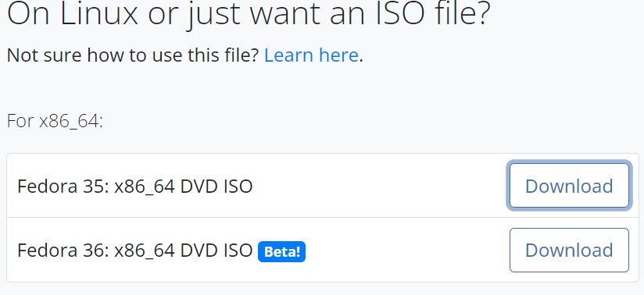Click the 'On Linux or just want an ISO file?' heading
This screenshot has width=644, height=295.
pos(249,14)
